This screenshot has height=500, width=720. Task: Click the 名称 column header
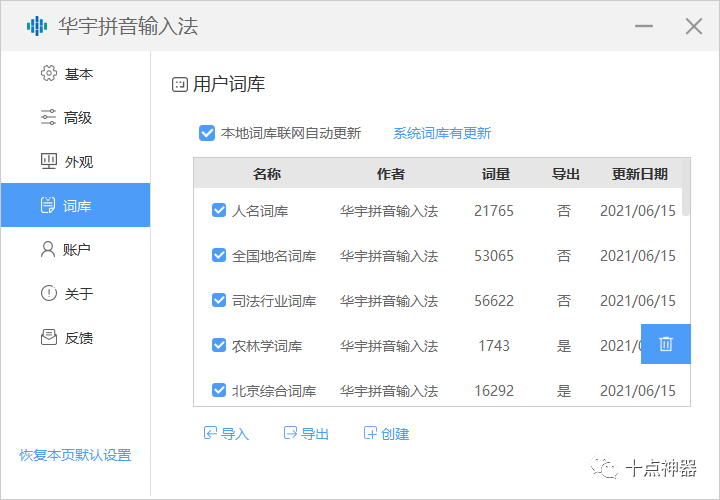[267, 174]
